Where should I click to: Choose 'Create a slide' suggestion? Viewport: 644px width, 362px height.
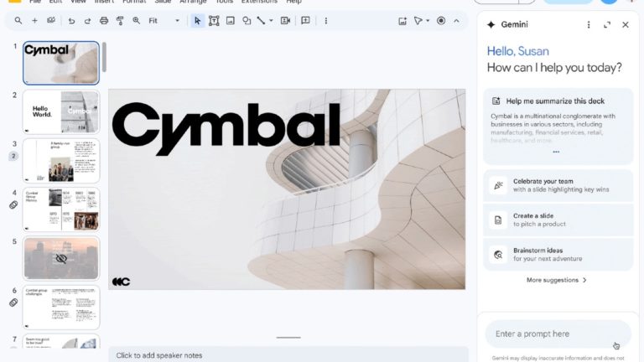point(558,220)
